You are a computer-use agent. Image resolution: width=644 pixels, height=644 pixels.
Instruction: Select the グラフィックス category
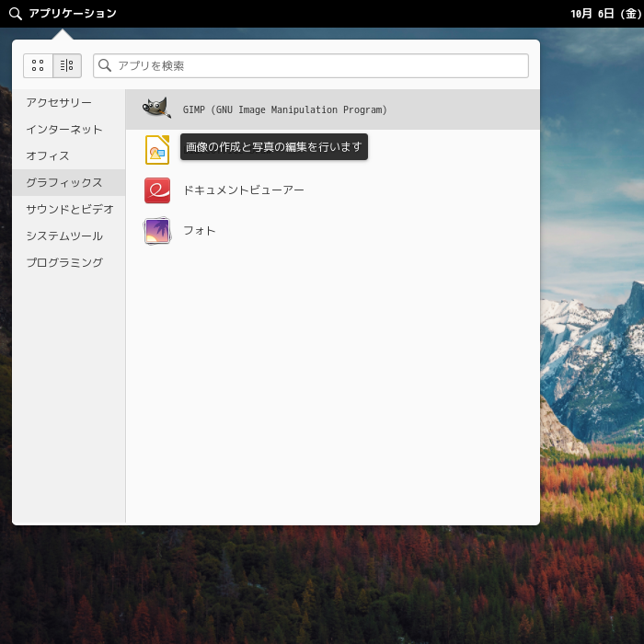(69, 183)
